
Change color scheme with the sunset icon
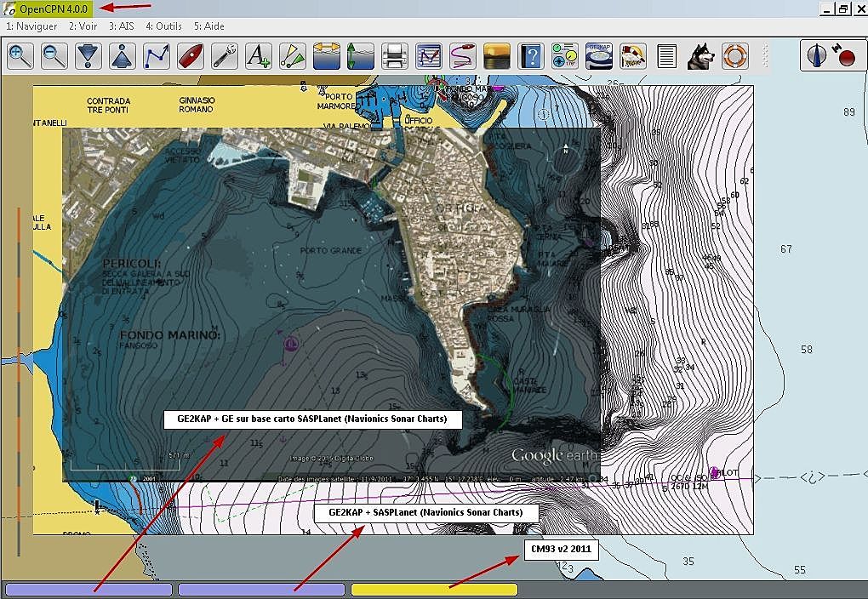pyautogui.click(x=497, y=56)
